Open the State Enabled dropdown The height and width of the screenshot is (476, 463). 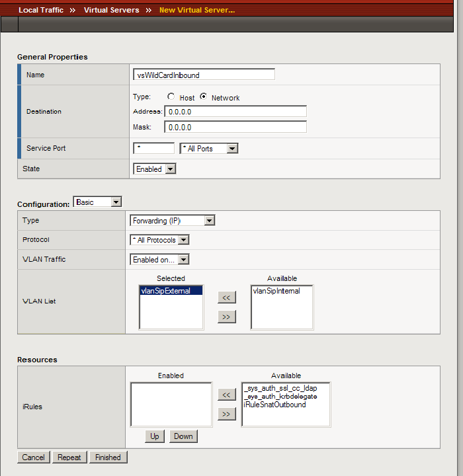(x=154, y=169)
